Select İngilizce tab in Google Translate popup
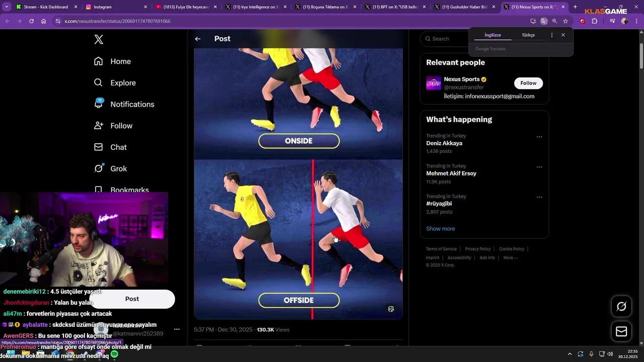The width and height of the screenshot is (644, 362). [493, 35]
